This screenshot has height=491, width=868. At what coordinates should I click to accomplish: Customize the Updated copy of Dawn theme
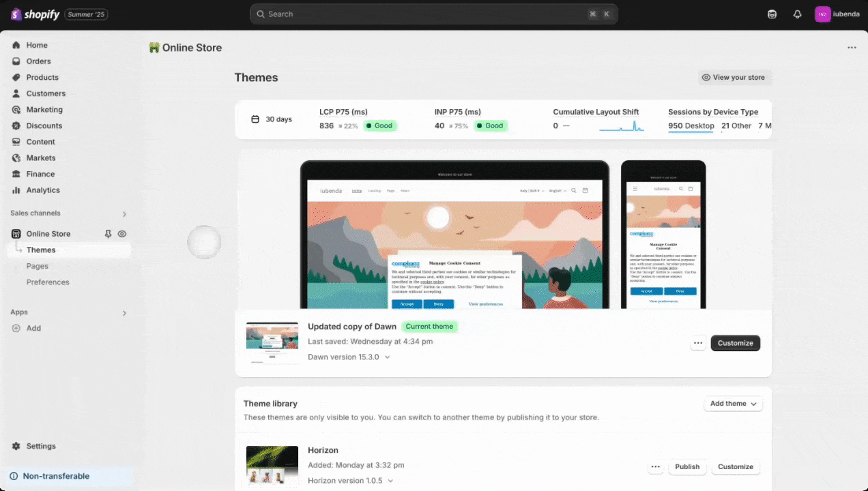[736, 343]
